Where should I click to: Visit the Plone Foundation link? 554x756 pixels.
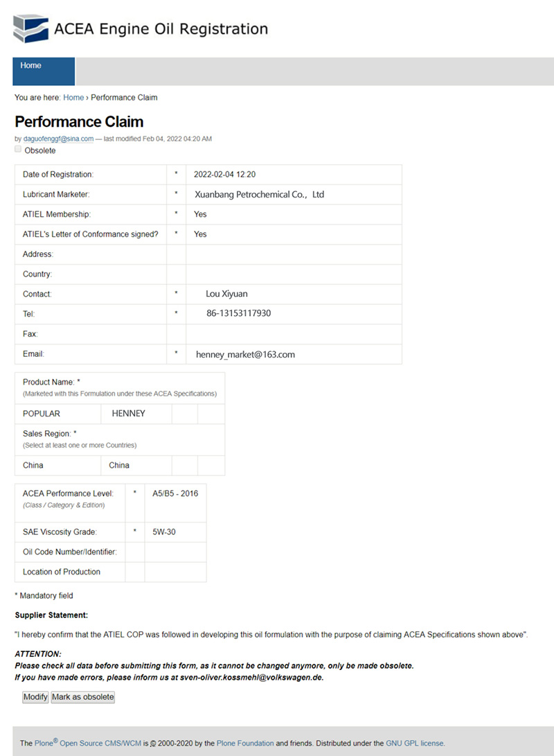[245, 743]
